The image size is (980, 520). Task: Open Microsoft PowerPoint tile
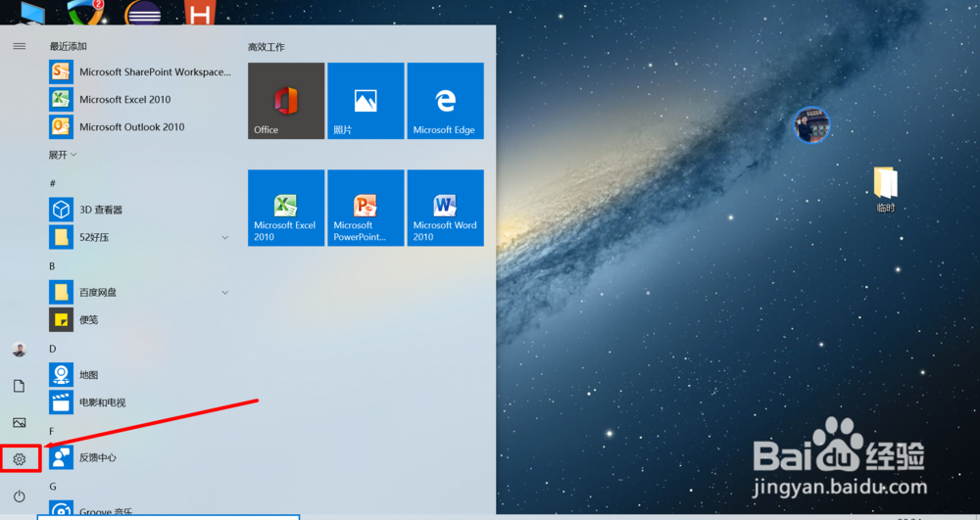pyautogui.click(x=366, y=208)
